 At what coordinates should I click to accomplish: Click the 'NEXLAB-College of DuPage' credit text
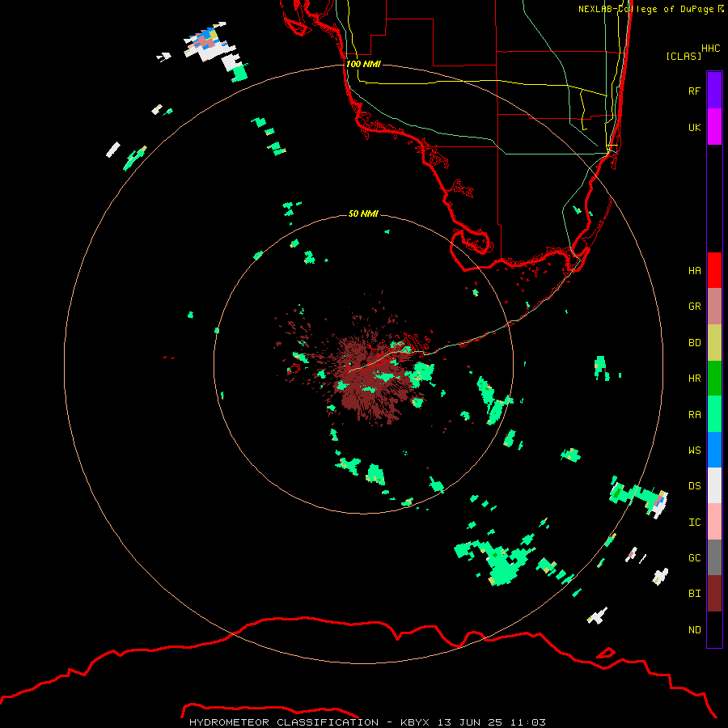tap(647, 9)
